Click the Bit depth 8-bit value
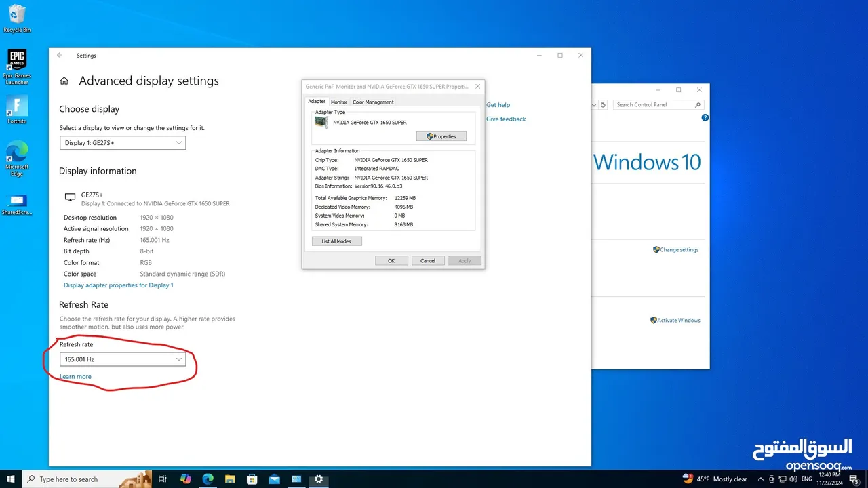This screenshot has height=488, width=868. click(x=147, y=251)
